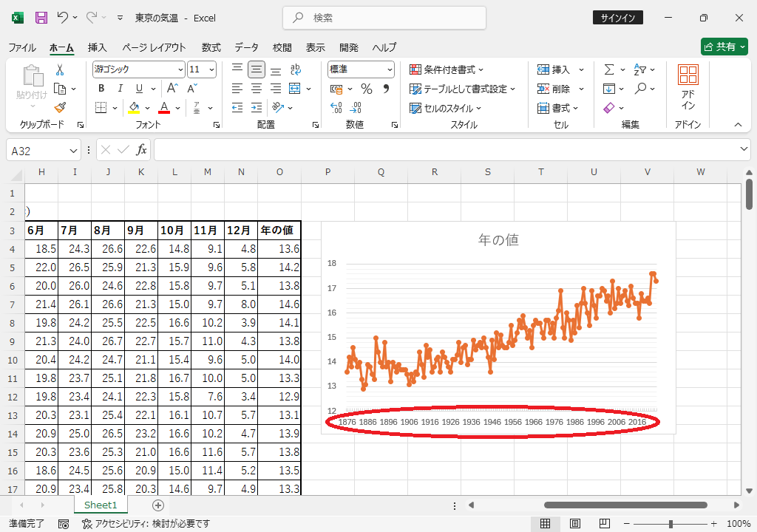Apply yellow fill color
Screen dimensions: 757x532
coord(135,108)
